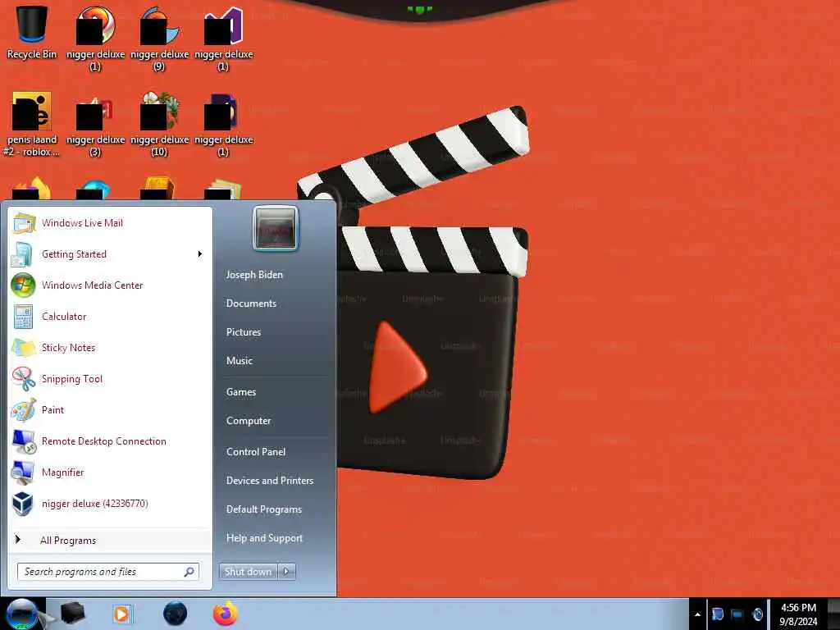The width and height of the screenshot is (840, 630).
Task: Open the Games folder link
Action: (241, 391)
